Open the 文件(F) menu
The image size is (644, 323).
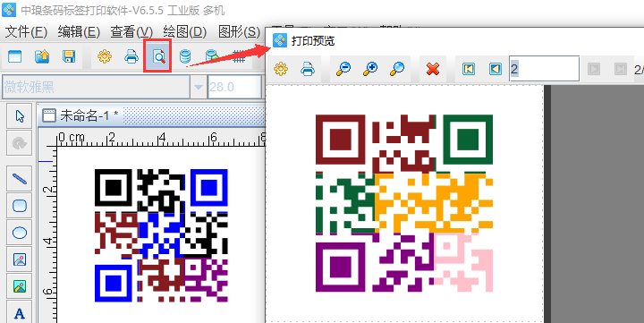click(x=26, y=31)
